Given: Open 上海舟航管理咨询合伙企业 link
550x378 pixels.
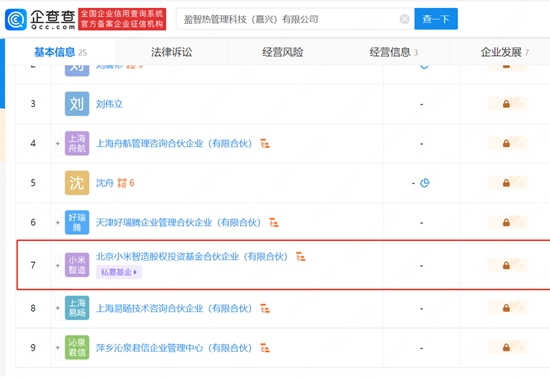Looking at the screenshot, I should (174, 143).
